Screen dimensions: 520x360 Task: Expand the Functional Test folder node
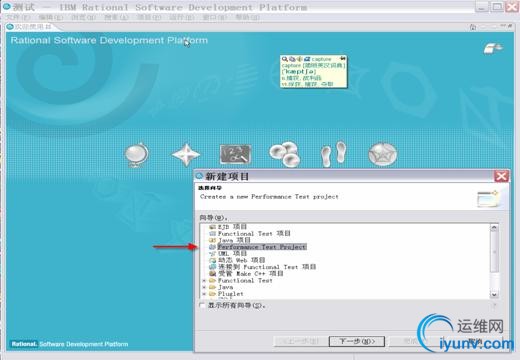point(204,281)
